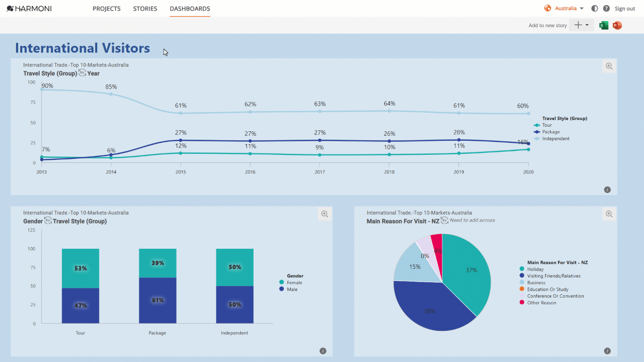Viewport: 644px width, 362px height.
Task: Click the 'Add to new story' label
Action: [x=548, y=25]
